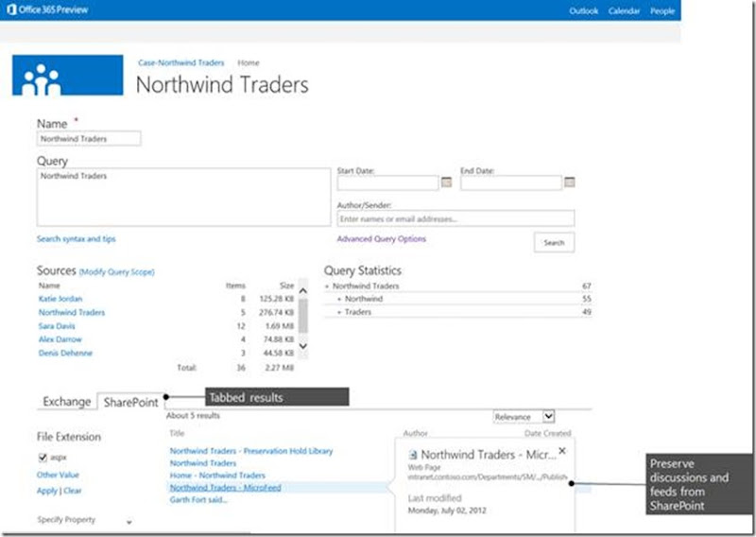Click the Sources list scrollbar thumb
This screenshot has width=756, height=537.
pos(302,316)
